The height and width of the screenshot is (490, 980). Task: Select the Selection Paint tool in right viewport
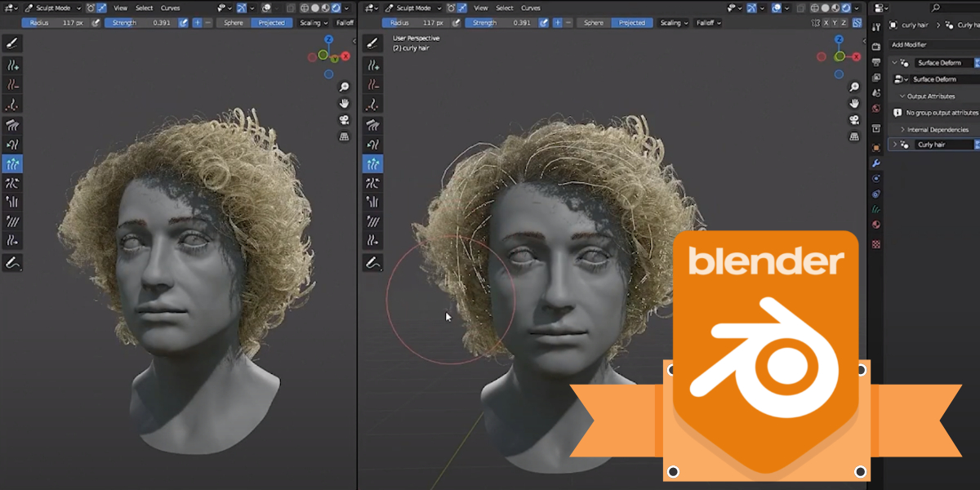[372, 42]
